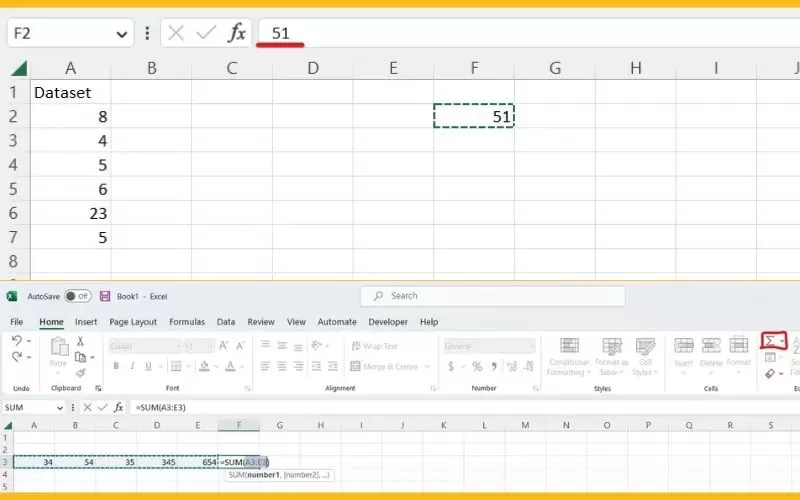This screenshot has width=800, height=500.
Task: Click the Bottom Align icon
Action: tap(298, 346)
